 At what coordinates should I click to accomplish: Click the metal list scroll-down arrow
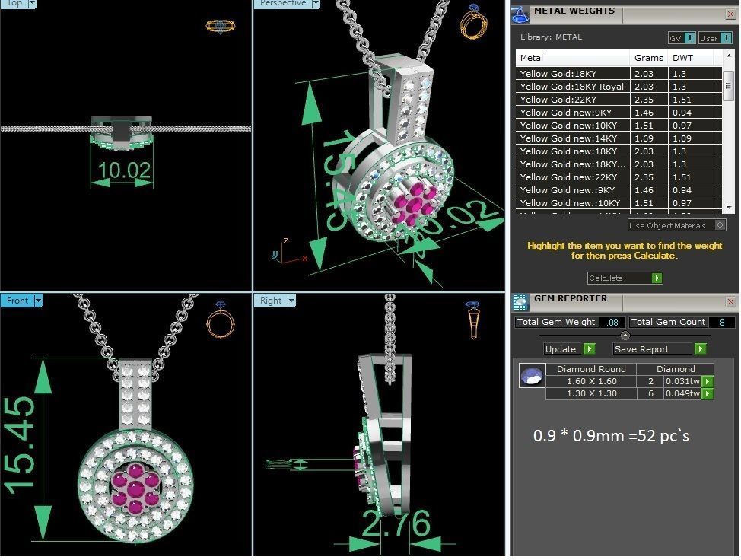click(728, 207)
